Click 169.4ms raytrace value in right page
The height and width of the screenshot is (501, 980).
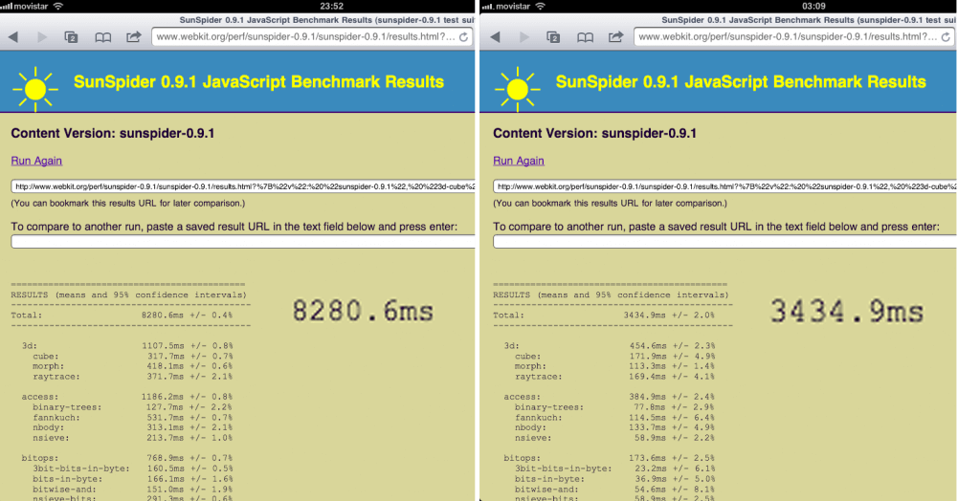648,377
